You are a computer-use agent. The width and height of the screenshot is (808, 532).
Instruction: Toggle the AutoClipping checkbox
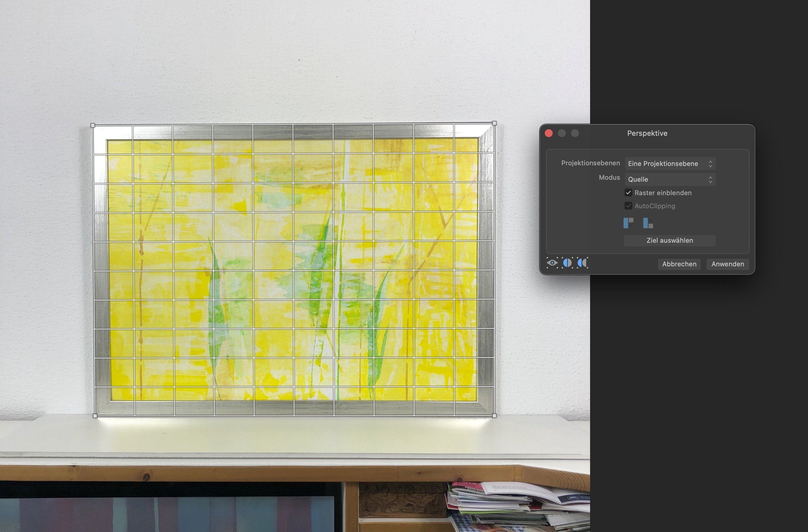628,206
